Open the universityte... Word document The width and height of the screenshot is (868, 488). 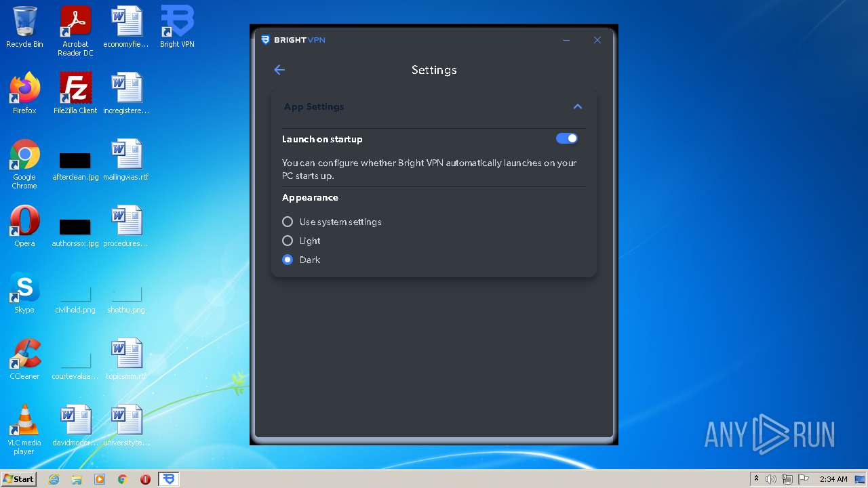coord(126,426)
